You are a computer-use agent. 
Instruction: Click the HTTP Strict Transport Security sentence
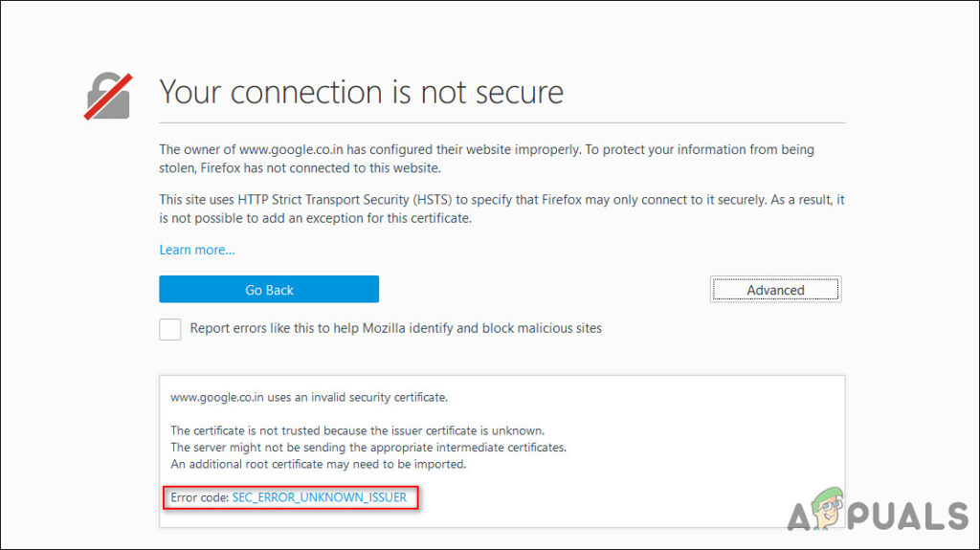coord(501,200)
